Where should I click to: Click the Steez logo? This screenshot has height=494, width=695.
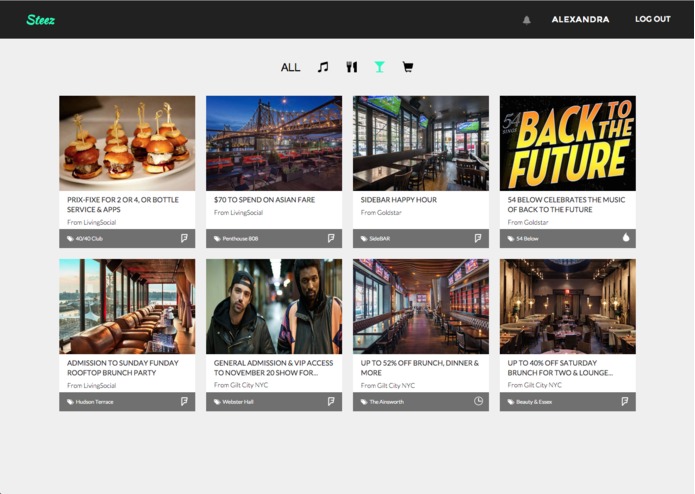click(41, 20)
